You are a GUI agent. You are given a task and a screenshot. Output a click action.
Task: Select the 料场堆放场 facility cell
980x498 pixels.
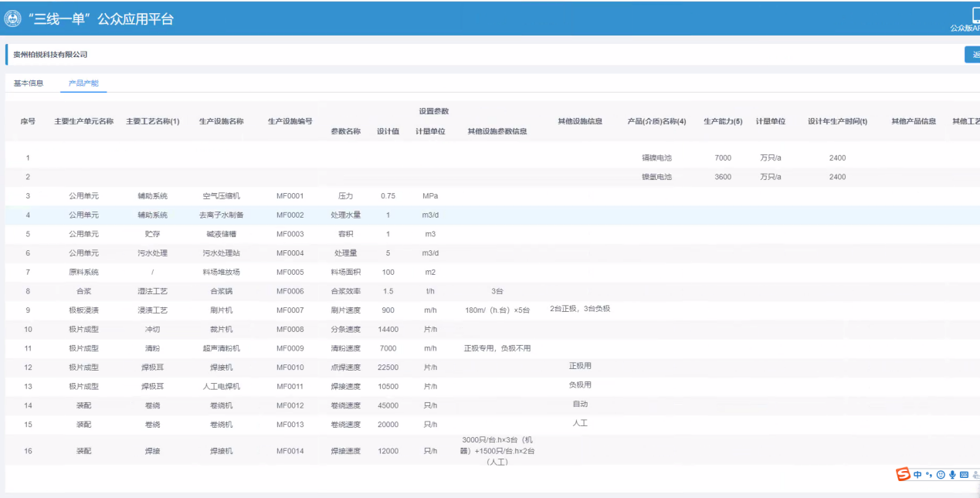(x=222, y=272)
